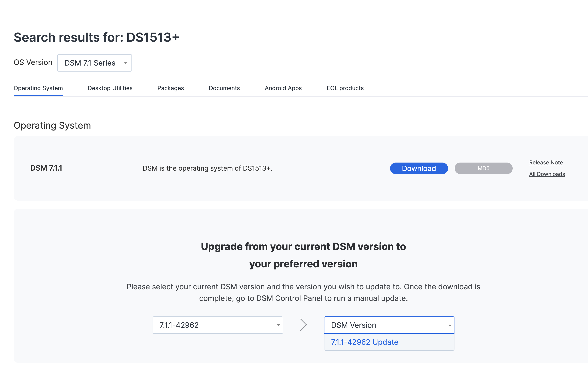
Task: Open the Release Note link
Action: 546,162
